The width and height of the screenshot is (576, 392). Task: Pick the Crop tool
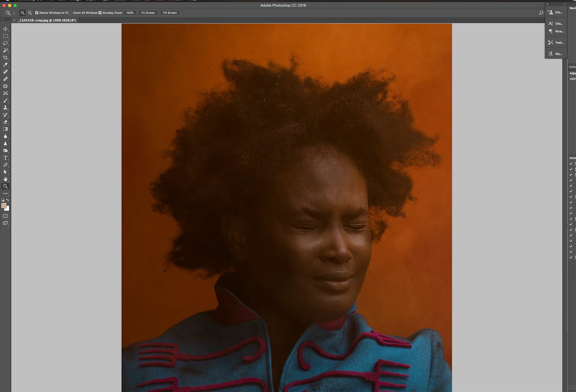pyautogui.click(x=5, y=58)
